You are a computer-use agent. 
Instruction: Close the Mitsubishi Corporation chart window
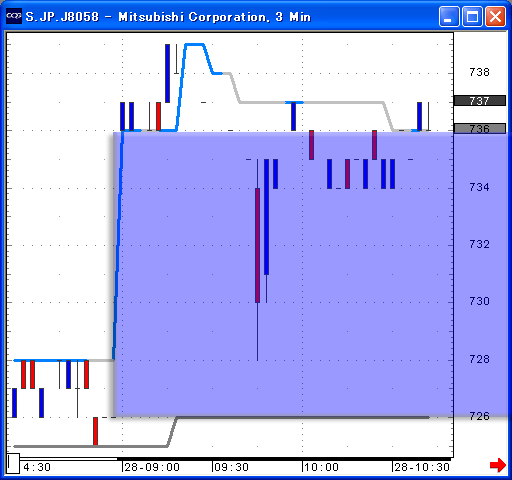[x=495, y=16]
